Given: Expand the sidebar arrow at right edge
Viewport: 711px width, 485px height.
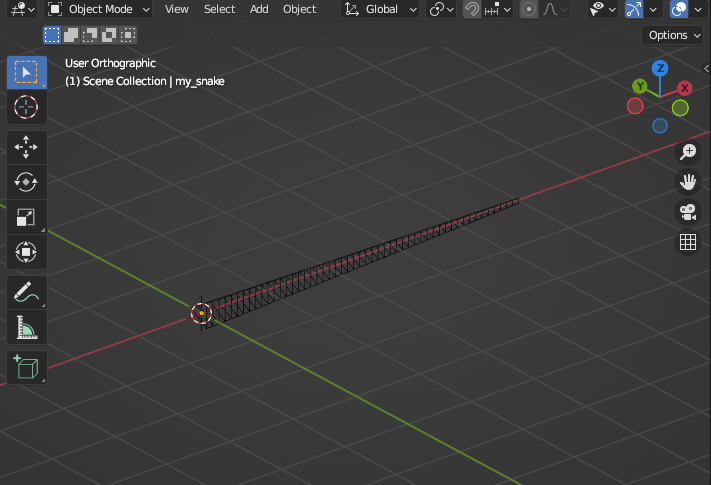Looking at the screenshot, I should (706, 68).
